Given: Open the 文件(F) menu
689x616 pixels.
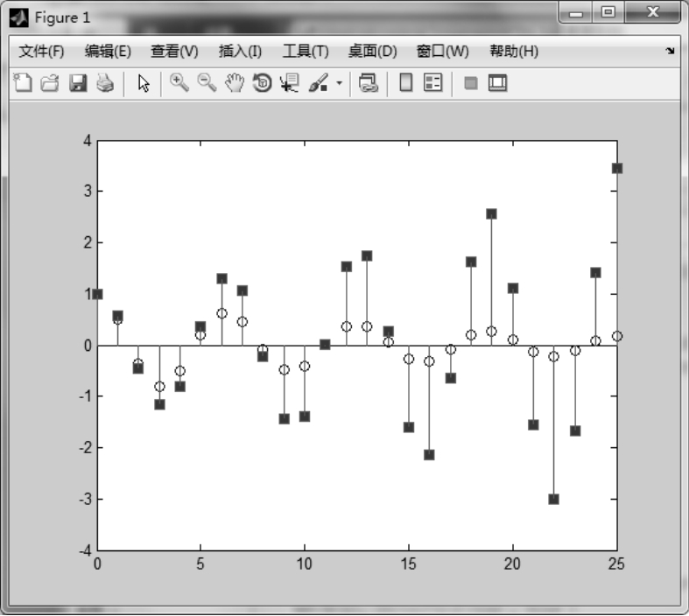Looking at the screenshot, I should (41, 52).
